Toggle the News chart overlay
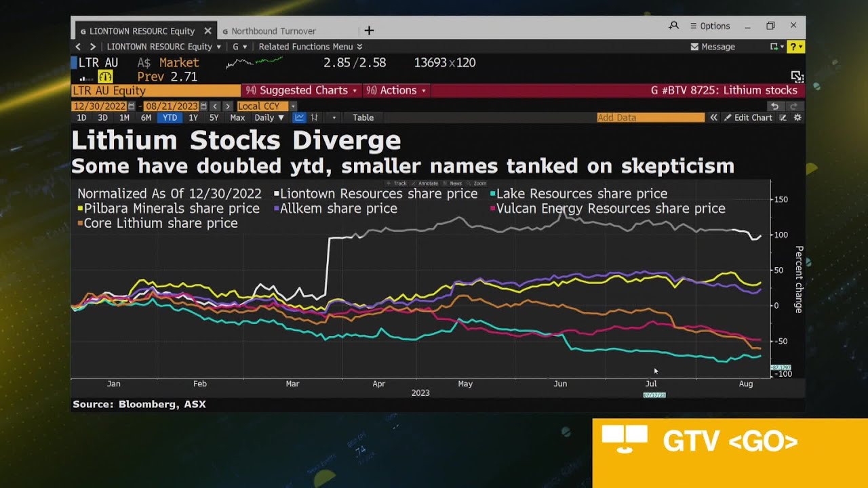 (x=453, y=183)
